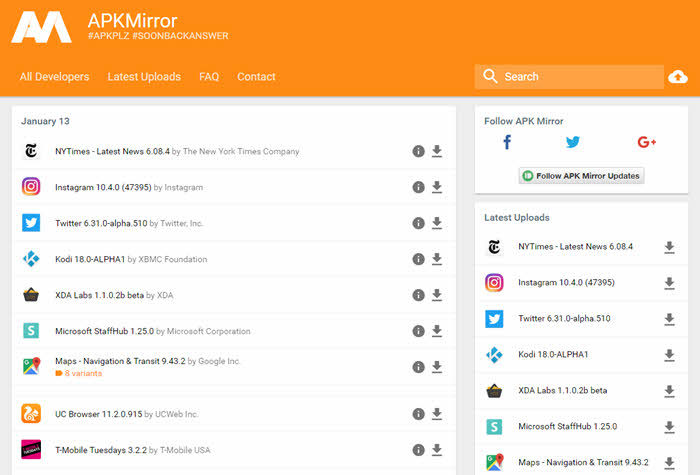Open The New York Times Company developer link
This screenshot has height=475, width=700.
tap(241, 151)
